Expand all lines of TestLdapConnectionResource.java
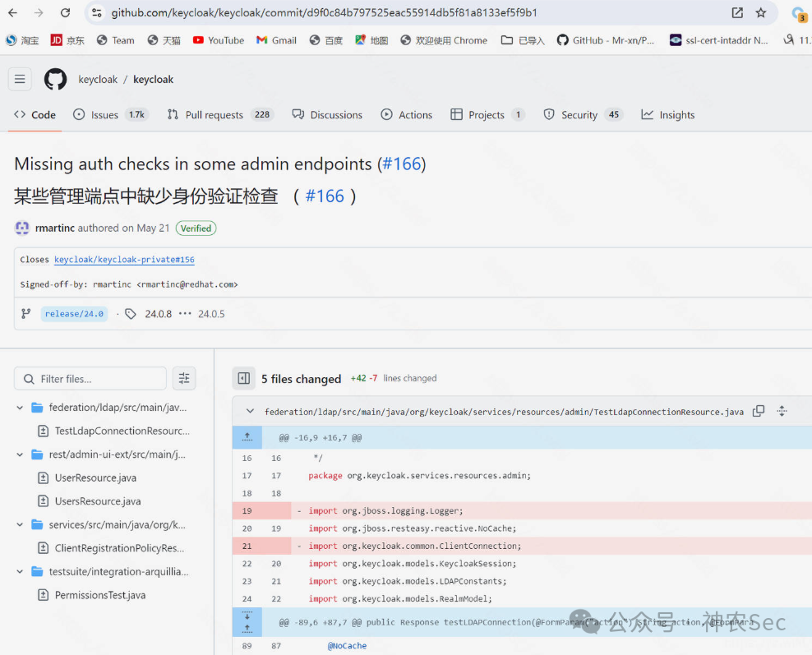812x655 pixels. point(782,411)
